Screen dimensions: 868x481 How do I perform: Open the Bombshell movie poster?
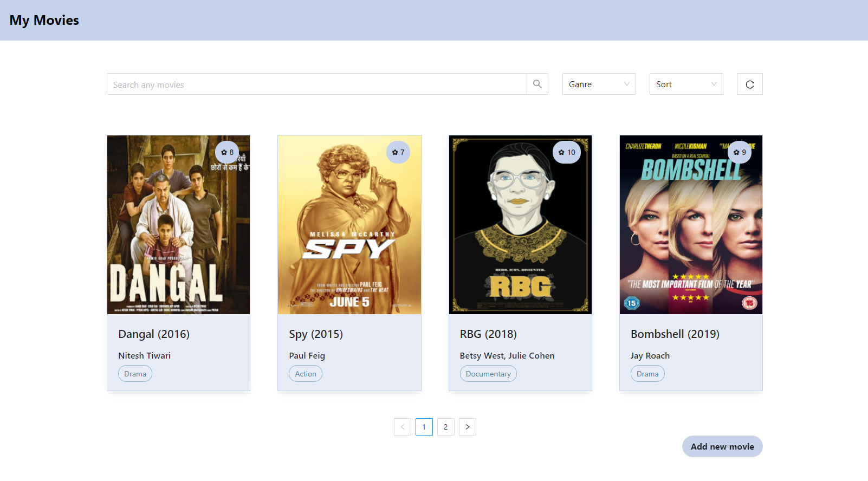click(691, 225)
